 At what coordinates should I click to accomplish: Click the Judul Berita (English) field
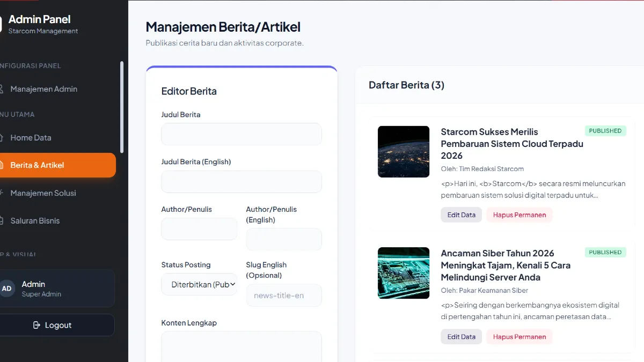pyautogui.click(x=241, y=182)
